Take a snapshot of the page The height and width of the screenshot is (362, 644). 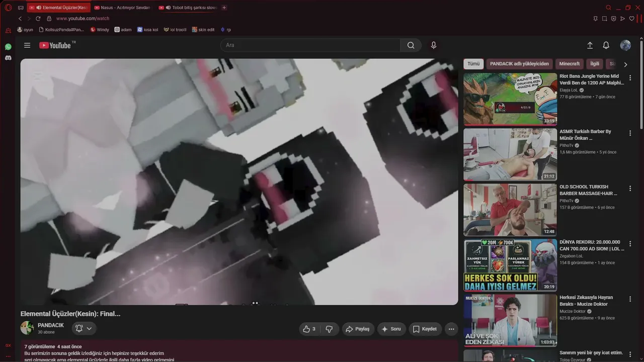(x=604, y=19)
